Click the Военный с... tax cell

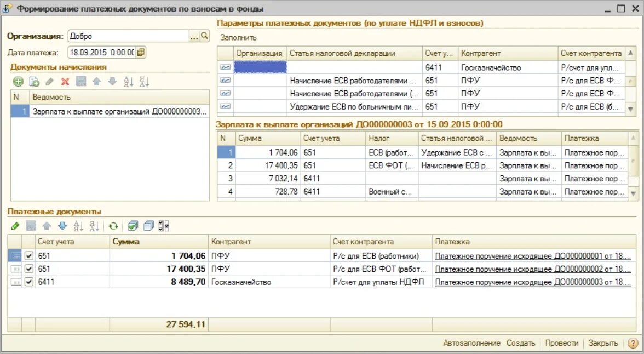[x=392, y=192]
